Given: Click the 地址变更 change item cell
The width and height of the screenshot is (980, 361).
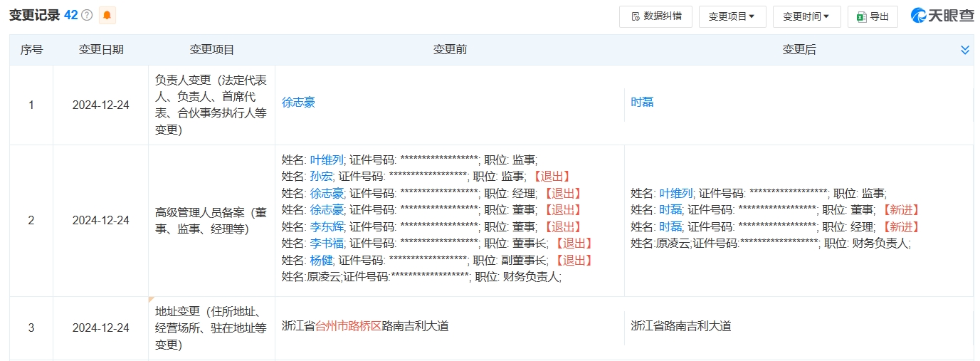Looking at the screenshot, I should (211, 328).
